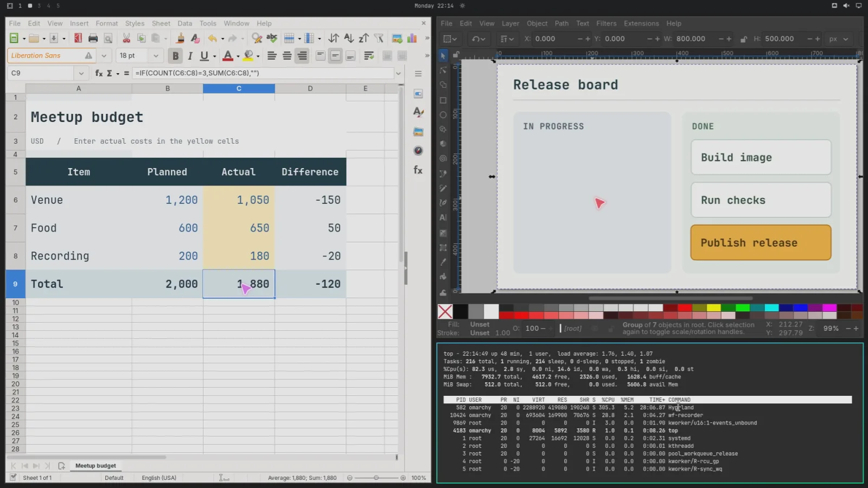Select the Spiral tool in Inkscape
868x488 pixels.
coord(443,158)
